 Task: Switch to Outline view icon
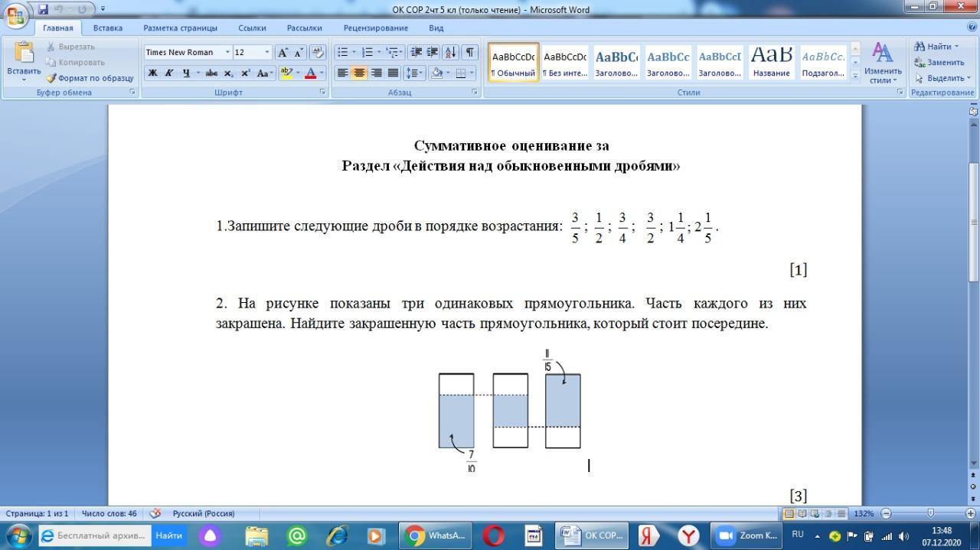coord(829,513)
